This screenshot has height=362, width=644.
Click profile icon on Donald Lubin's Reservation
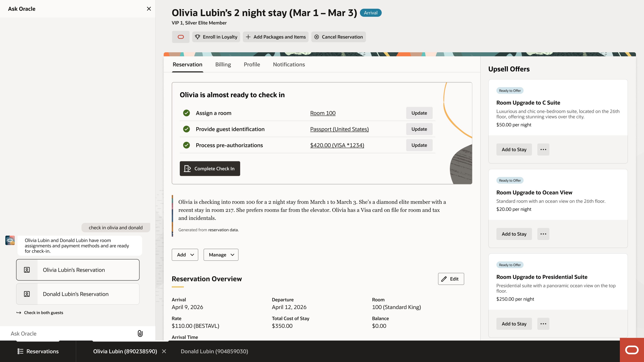[x=27, y=294]
